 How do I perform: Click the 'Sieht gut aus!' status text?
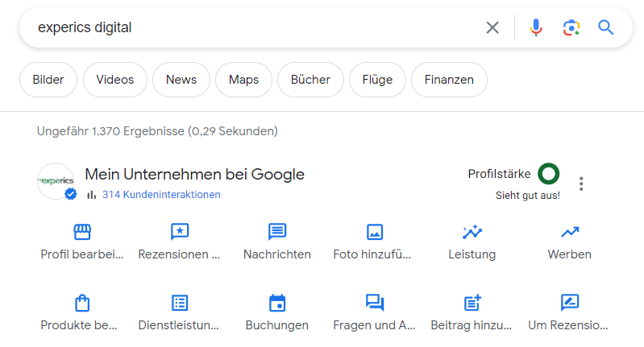528,196
